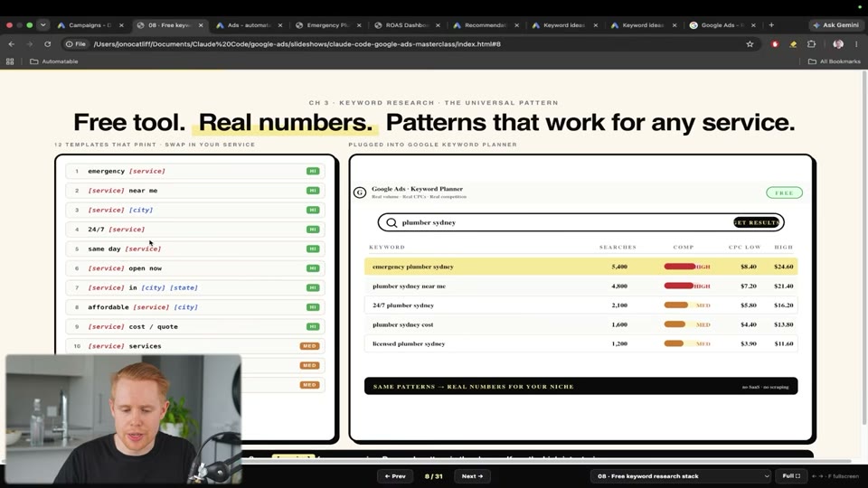868x488 pixels.
Task: Open Chrome's three-dot menu
Action: click(856, 43)
